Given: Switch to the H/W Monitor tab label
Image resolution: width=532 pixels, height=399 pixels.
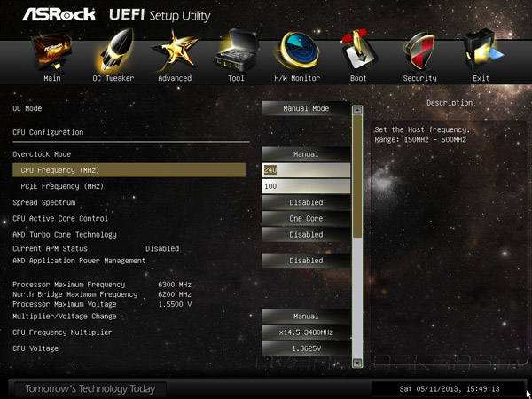Looking at the screenshot, I should point(297,78).
